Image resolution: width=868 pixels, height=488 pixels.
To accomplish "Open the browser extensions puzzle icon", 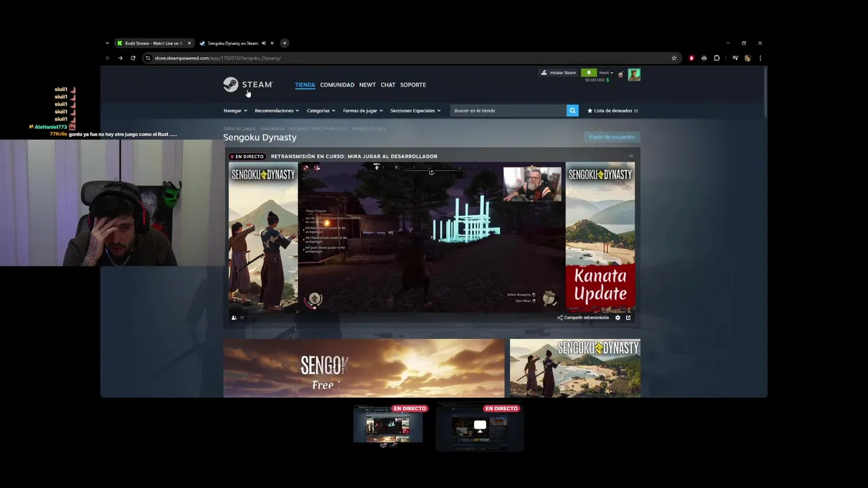I will 717,58.
